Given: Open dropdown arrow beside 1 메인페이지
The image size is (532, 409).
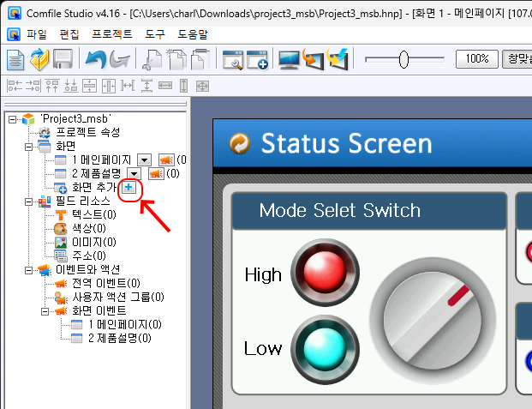Looking at the screenshot, I should (x=144, y=159).
